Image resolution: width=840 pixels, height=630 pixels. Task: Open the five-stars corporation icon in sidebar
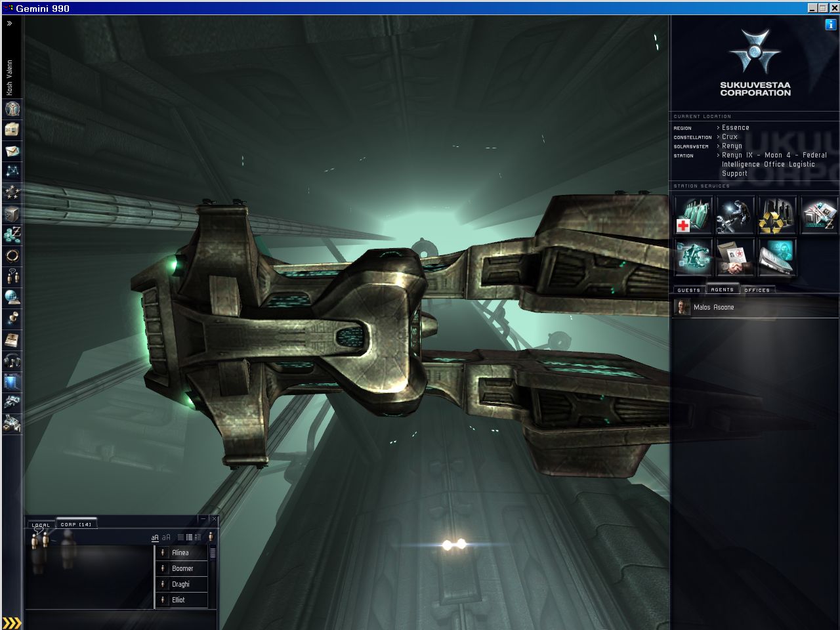pyautogui.click(x=12, y=192)
